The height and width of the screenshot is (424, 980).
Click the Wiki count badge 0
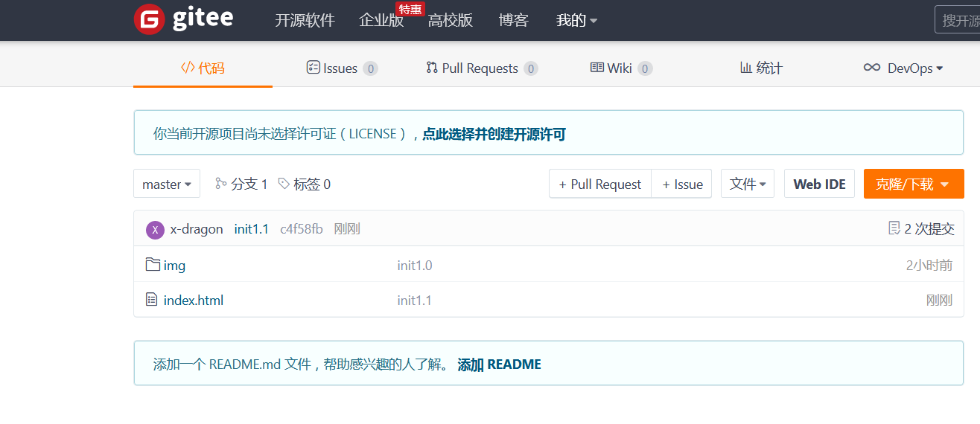[645, 68]
